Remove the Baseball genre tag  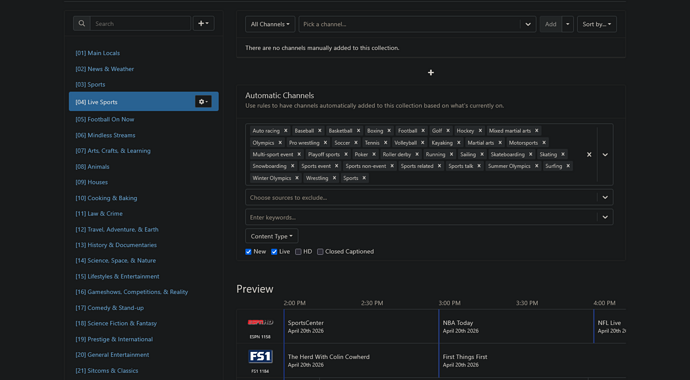coord(320,131)
